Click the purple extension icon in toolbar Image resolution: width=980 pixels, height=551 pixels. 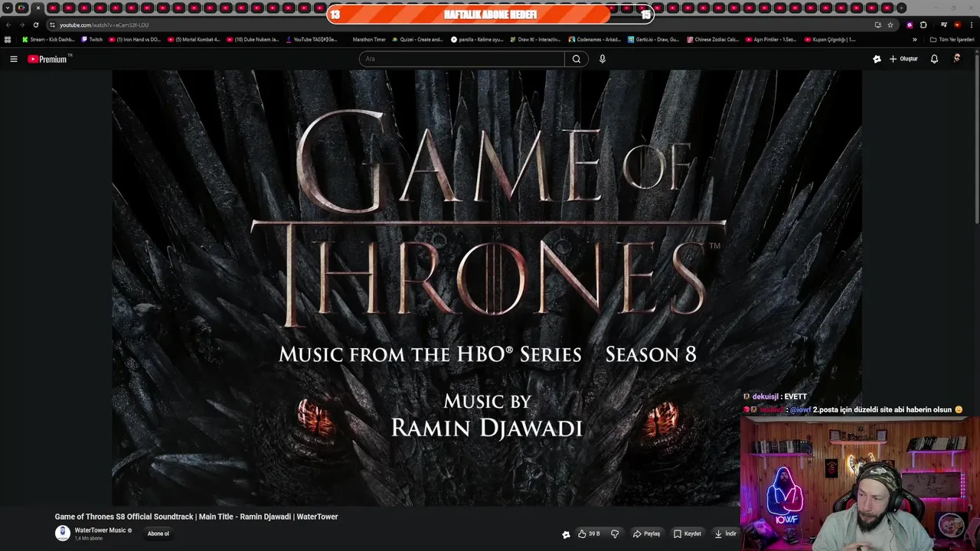(x=910, y=25)
